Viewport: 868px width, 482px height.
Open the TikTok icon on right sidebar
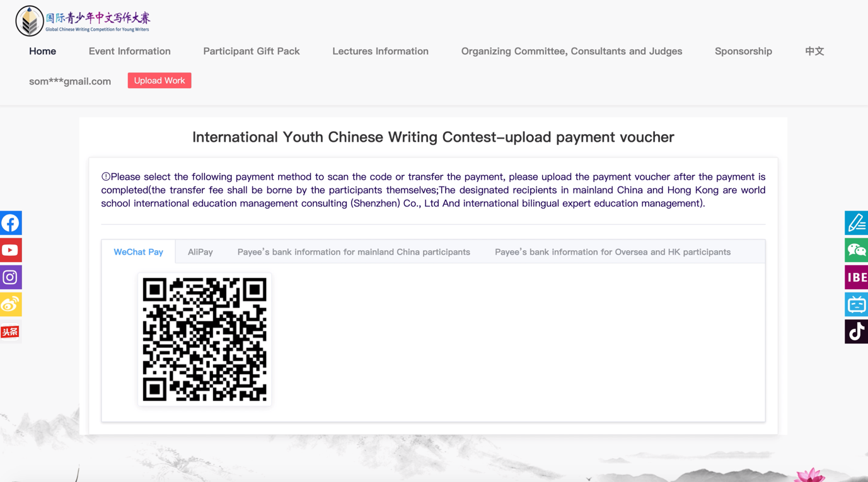coord(857,331)
